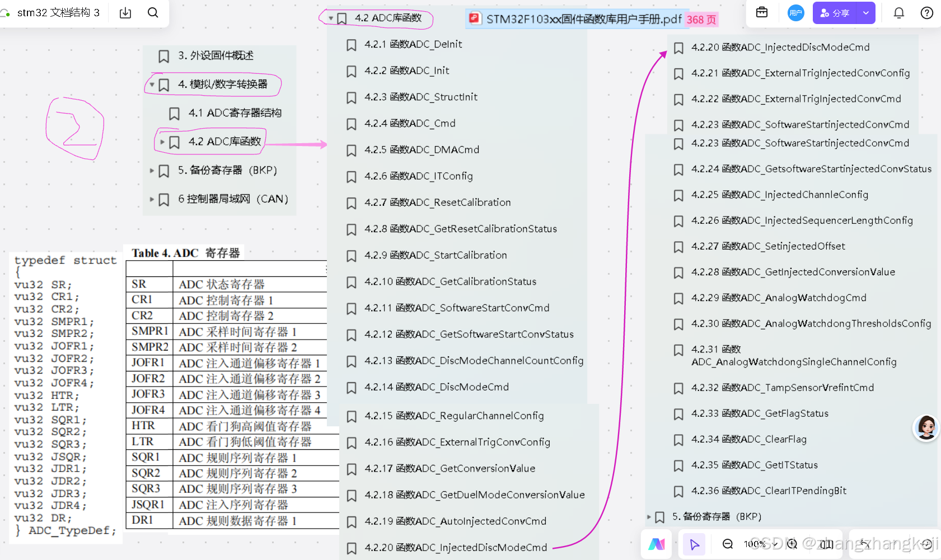Click bookmark icon beside 4.2.5 函数ADC_DMACmd
Screen dimensions: 941x560
[352, 150]
